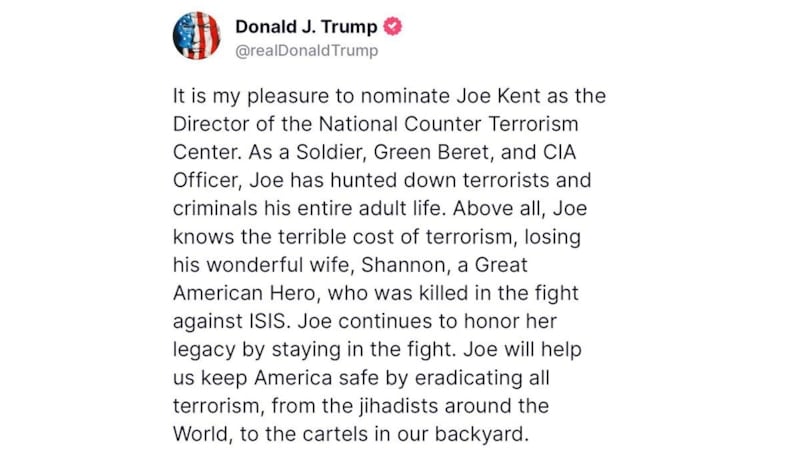Viewport: 800px width, 450px height.
Task: Click the word "Officer" in the post
Action: click(204, 183)
